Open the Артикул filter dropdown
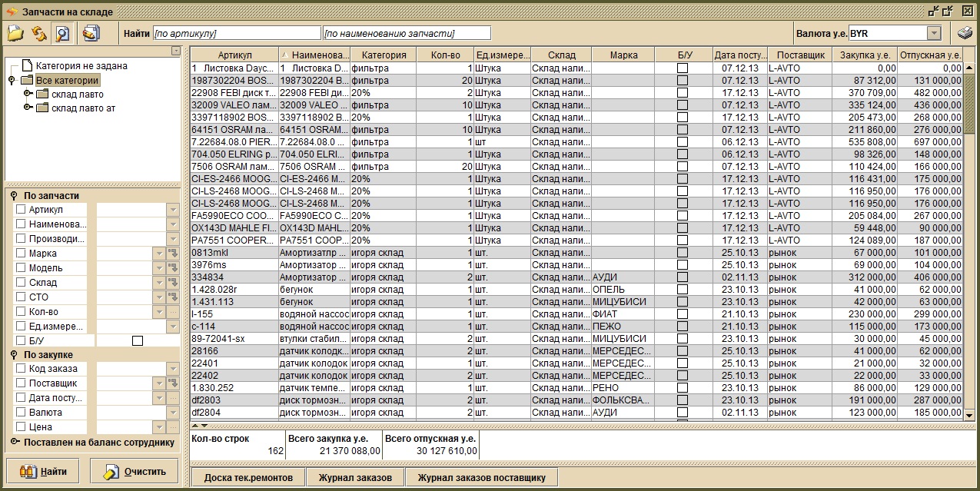 [173, 210]
